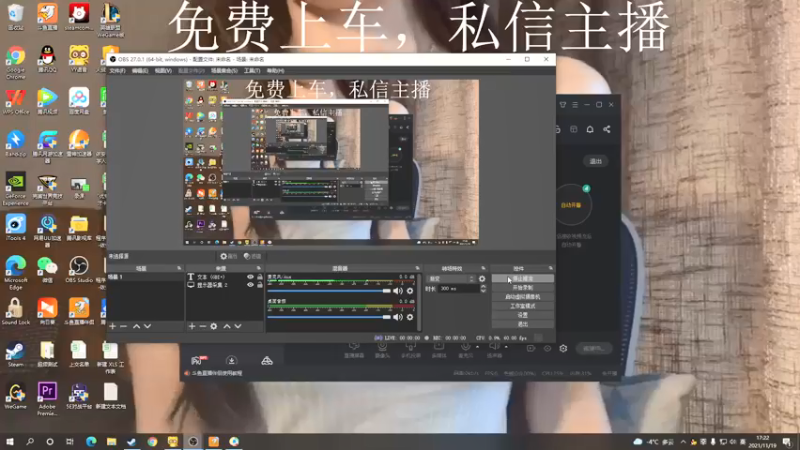The image size is (800, 450).
Task: Select 场景 1 in Scenes list
Action: point(145,277)
